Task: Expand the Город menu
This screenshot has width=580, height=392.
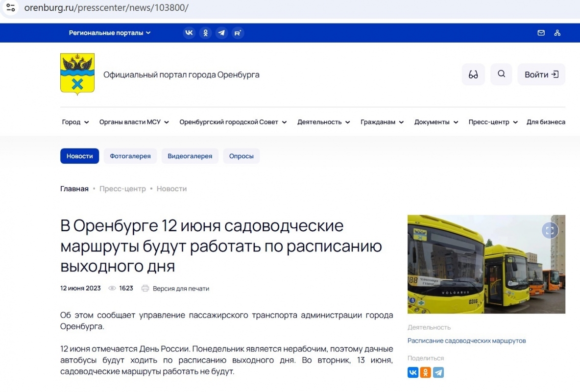Action: [x=75, y=122]
